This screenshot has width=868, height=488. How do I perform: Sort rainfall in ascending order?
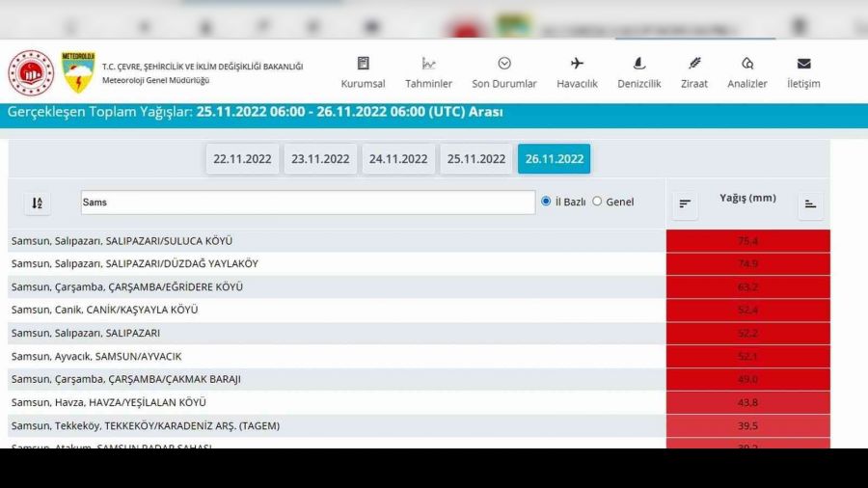[810, 203]
